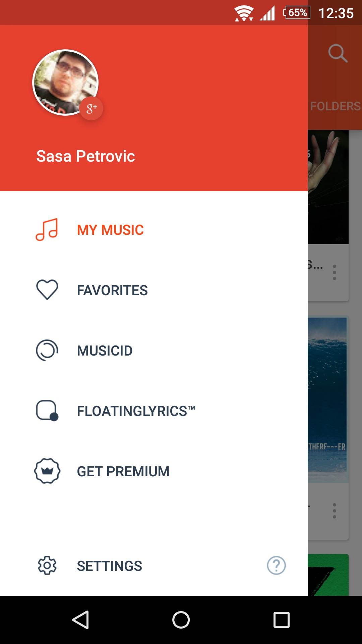Tap the music note icon
This screenshot has height=644, width=362.
tap(47, 230)
